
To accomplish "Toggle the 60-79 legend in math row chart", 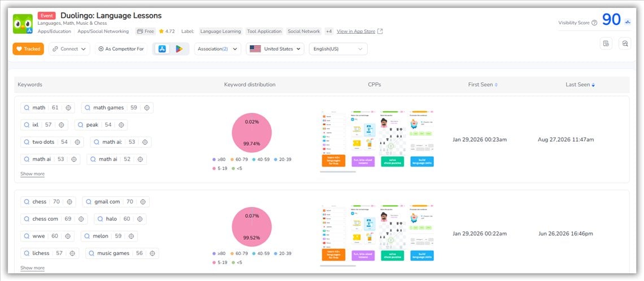I will (240, 160).
